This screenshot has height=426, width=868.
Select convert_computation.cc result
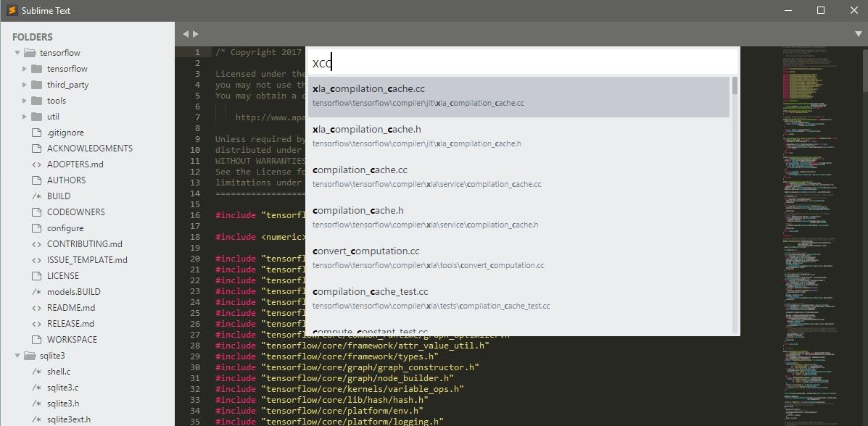(518, 259)
